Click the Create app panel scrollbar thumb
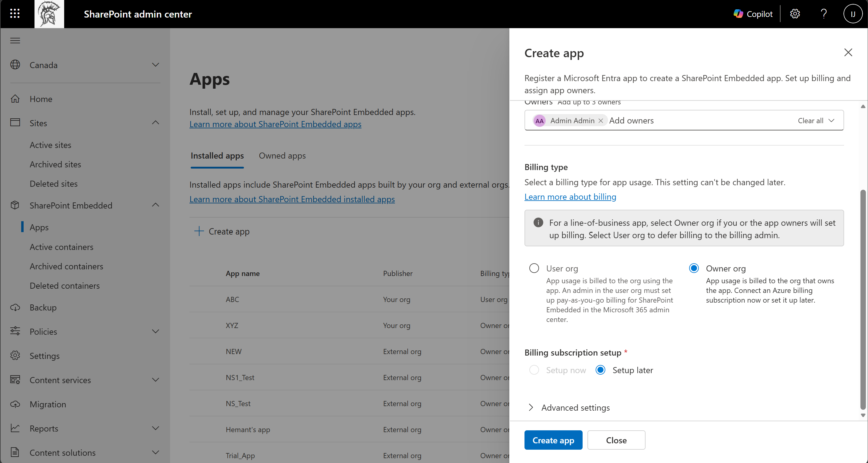Viewport: 868px width, 463px height. click(x=863, y=300)
